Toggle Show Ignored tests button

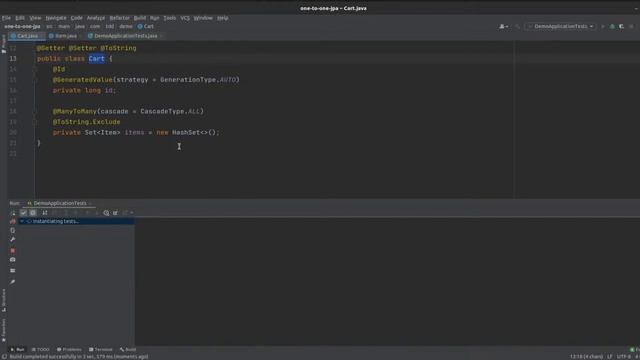(33, 213)
